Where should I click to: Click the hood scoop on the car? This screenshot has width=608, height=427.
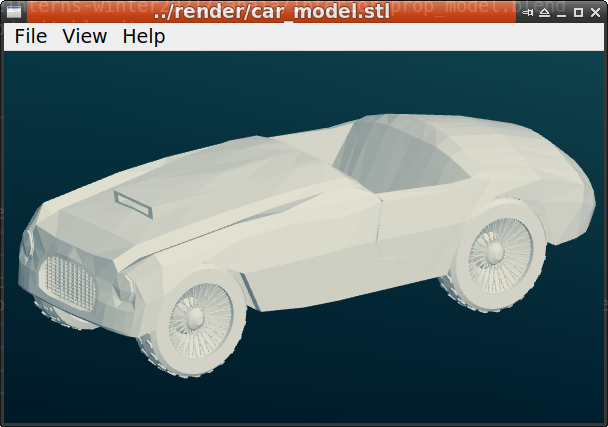pos(133,201)
